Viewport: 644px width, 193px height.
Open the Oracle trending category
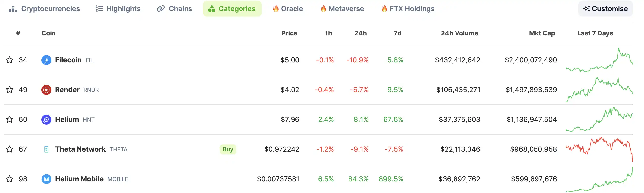[x=288, y=9]
